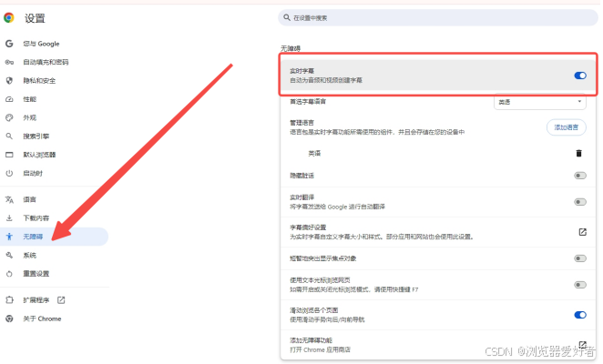Image resolution: width=603 pixels, height=364 pixels.
Task: Enable the 实时翻译 live translate switch
Action: pos(580,202)
